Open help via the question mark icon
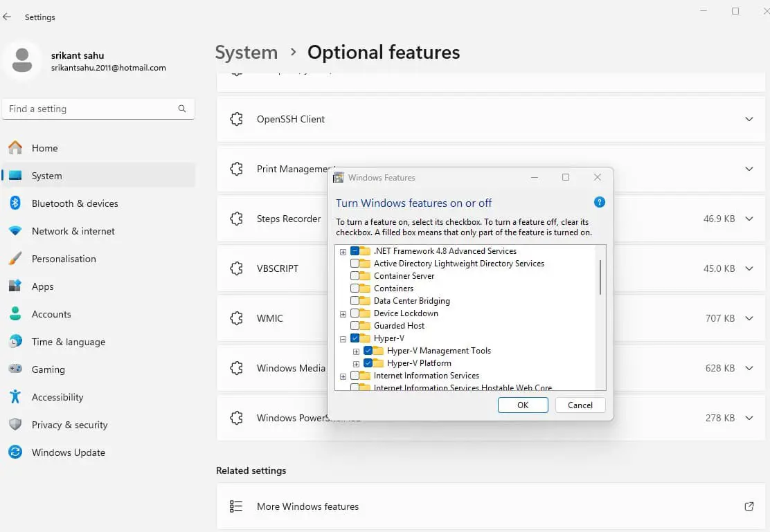Viewport: 770px width, 532px height. (600, 202)
